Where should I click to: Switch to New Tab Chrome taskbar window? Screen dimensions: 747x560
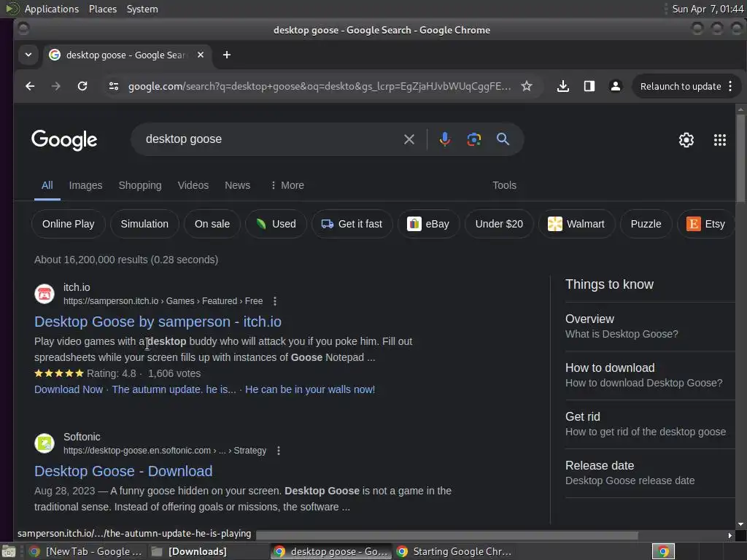coord(86,551)
